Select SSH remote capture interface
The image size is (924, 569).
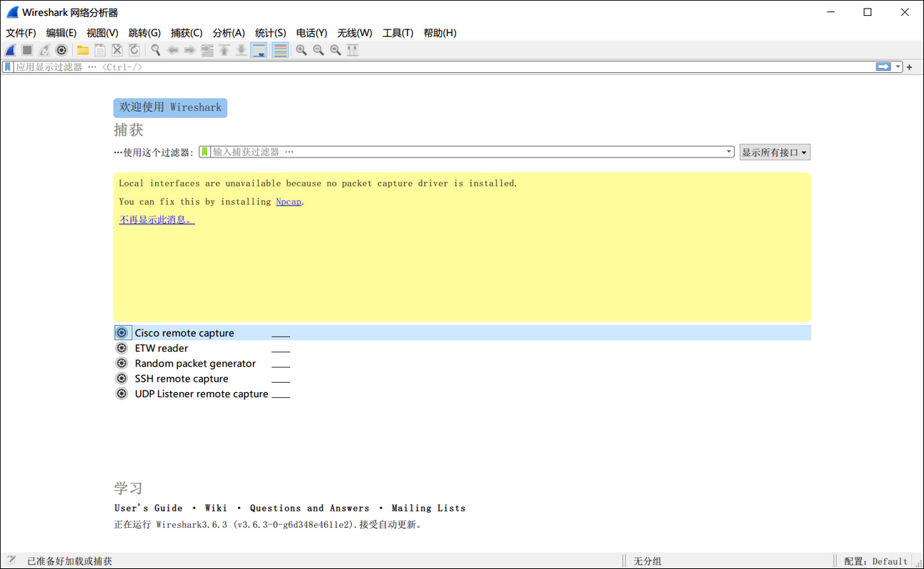click(462, 378)
